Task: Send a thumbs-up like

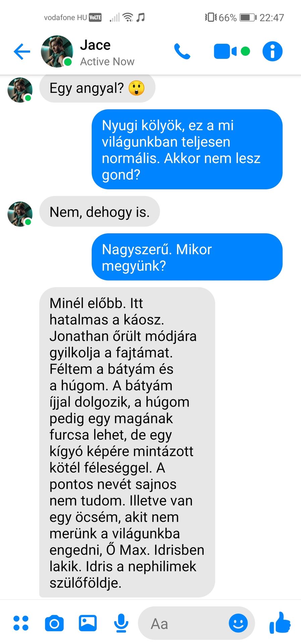Action: (280, 623)
